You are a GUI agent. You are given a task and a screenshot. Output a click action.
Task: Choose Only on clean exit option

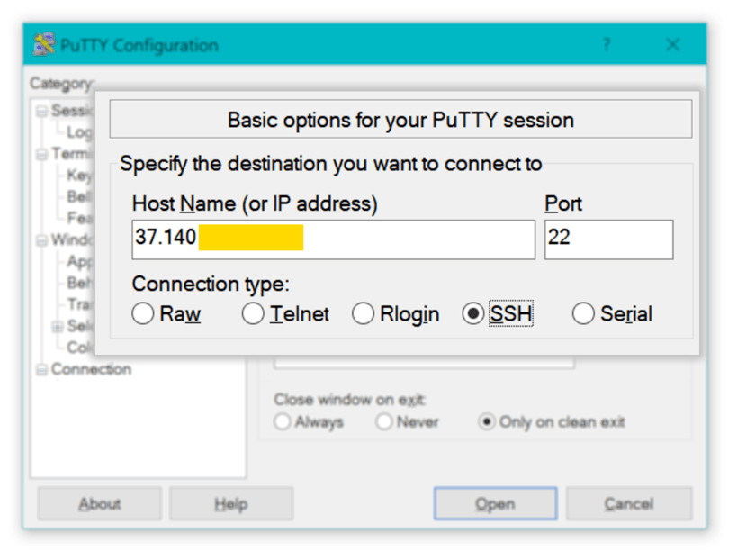coord(487,422)
